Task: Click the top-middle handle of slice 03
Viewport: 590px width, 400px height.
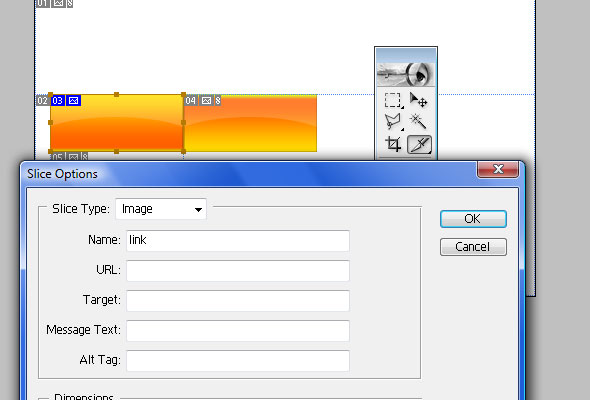Action: coord(117,94)
